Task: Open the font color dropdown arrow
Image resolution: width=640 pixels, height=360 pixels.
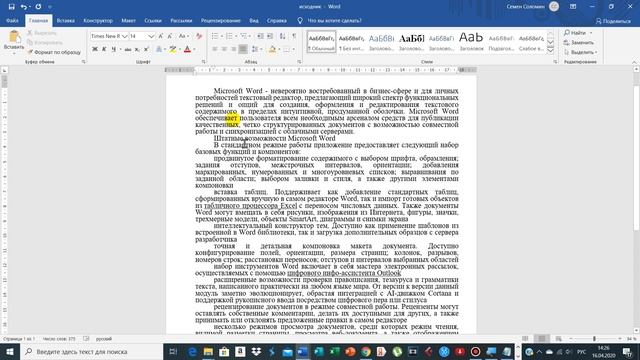Action: tap(194, 49)
